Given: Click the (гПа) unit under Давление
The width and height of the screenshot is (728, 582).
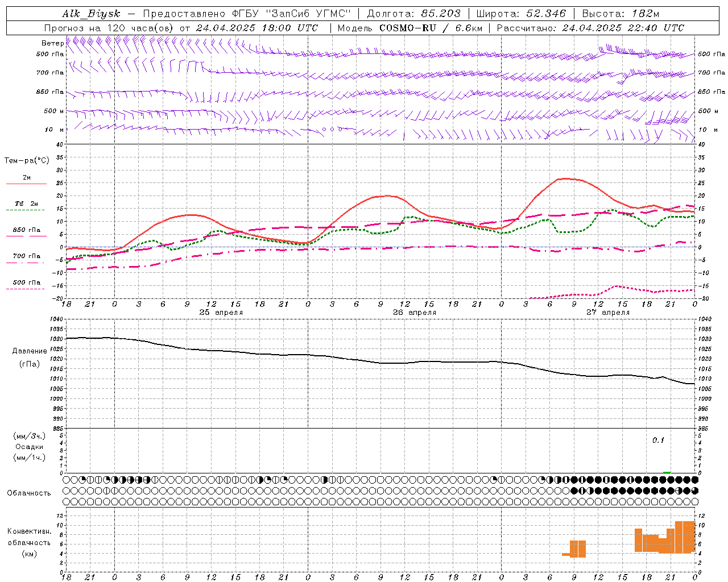Looking at the screenshot, I should (30, 364).
